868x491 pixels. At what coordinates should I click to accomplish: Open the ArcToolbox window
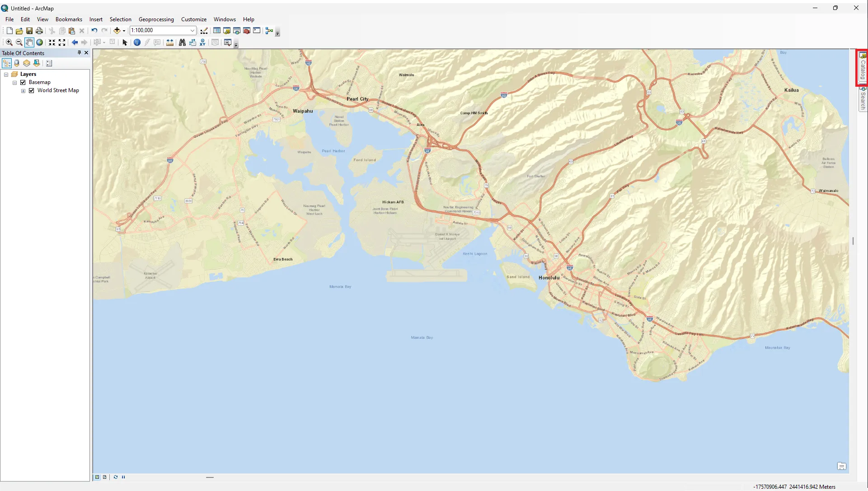click(247, 31)
